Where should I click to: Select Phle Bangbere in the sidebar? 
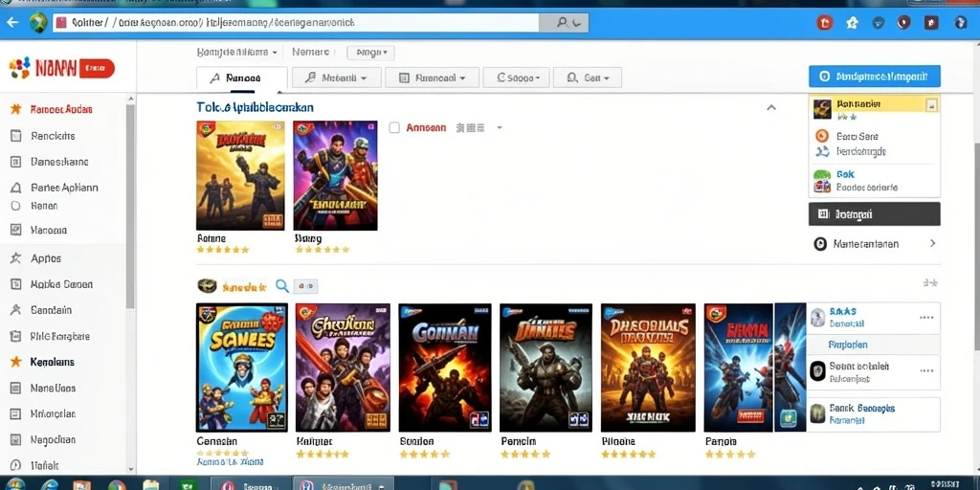[x=59, y=336]
